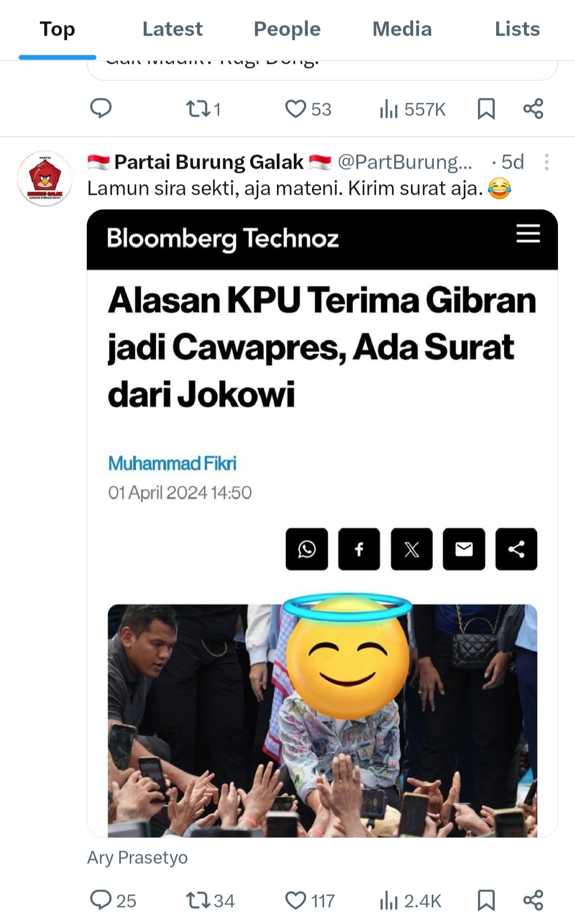Image resolution: width=575 pixels, height=924 pixels.
Task: Switch to the People tab
Action: click(287, 29)
